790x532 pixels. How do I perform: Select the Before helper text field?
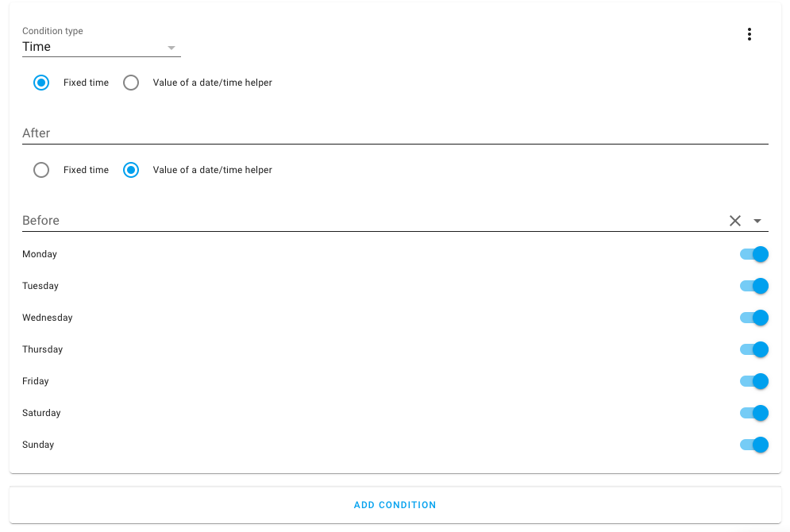(x=318, y=220)
